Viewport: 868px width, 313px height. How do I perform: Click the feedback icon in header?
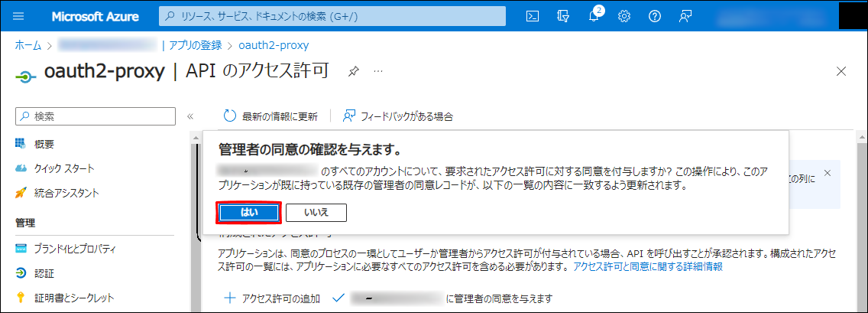click(x=685, y=16)
